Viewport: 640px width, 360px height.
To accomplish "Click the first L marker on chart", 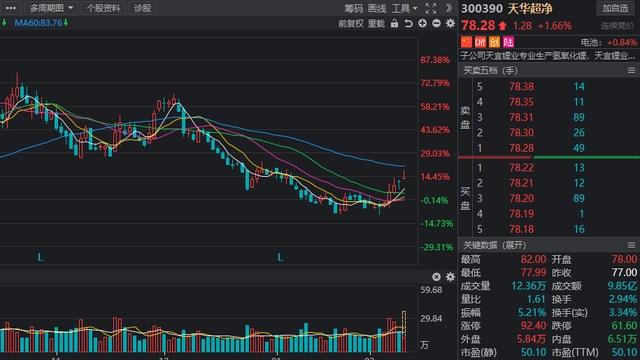I will coord(40,257).
